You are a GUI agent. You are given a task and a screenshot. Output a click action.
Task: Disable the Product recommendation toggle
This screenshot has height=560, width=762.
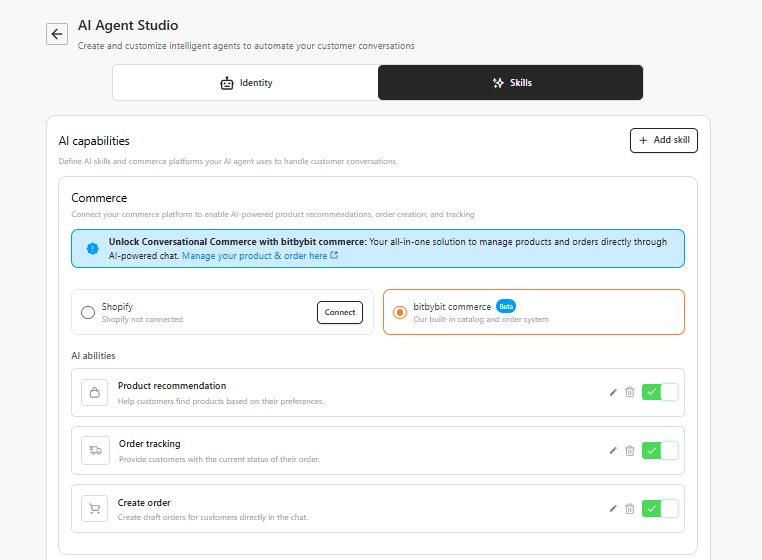click(x=660, y=392)
